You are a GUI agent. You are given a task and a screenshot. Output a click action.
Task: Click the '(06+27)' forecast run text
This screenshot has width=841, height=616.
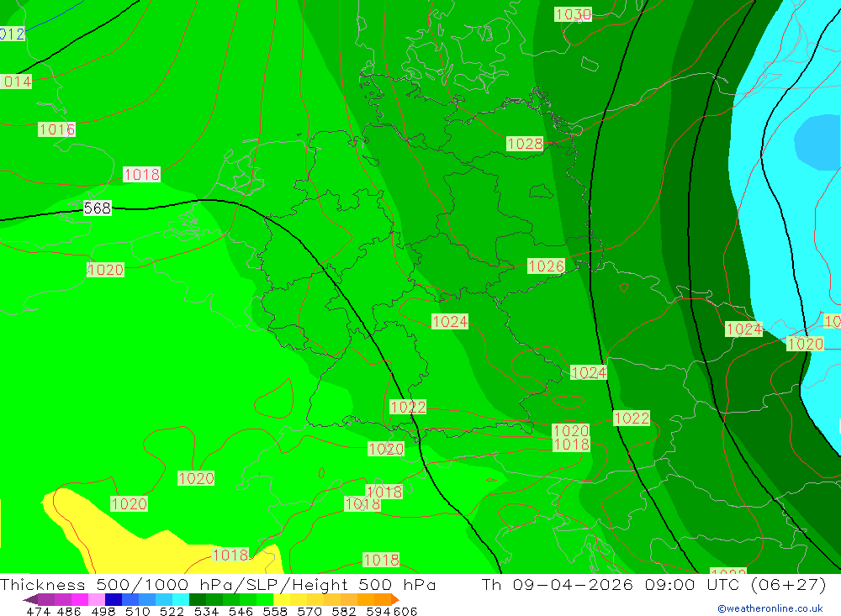(789, 584)
